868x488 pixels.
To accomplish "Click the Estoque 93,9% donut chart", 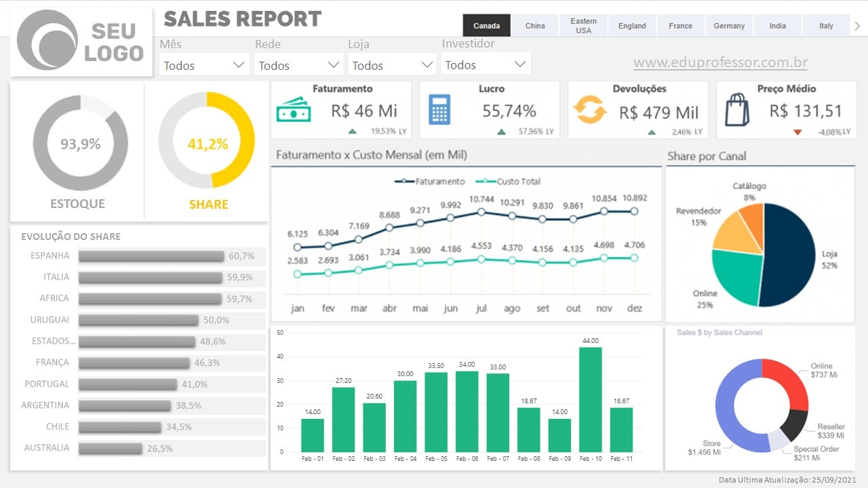I will [x=81, y=143].
